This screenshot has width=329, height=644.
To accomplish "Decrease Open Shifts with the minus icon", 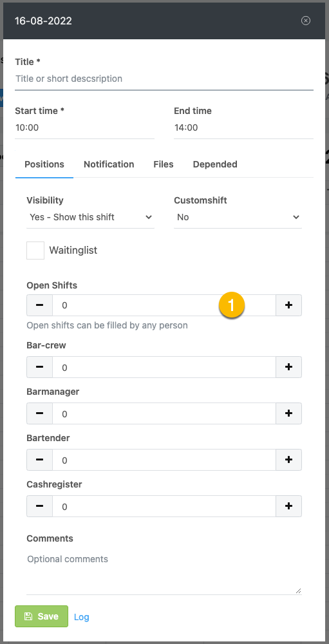I will pos(39,305).
